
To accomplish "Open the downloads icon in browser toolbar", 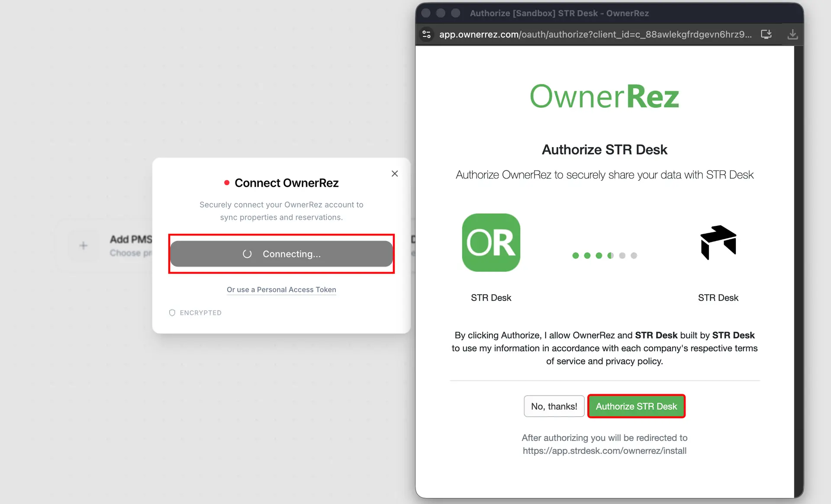I will pos(792,34).
